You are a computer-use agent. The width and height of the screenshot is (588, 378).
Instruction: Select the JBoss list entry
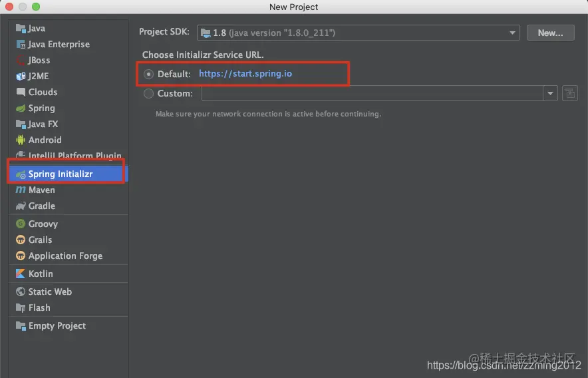[69, 60]
